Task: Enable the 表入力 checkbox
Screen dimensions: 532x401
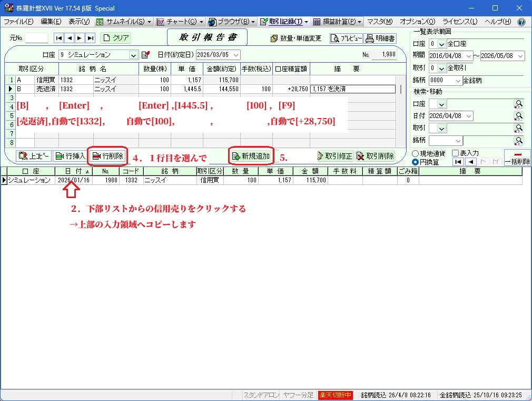Action: 456,153
